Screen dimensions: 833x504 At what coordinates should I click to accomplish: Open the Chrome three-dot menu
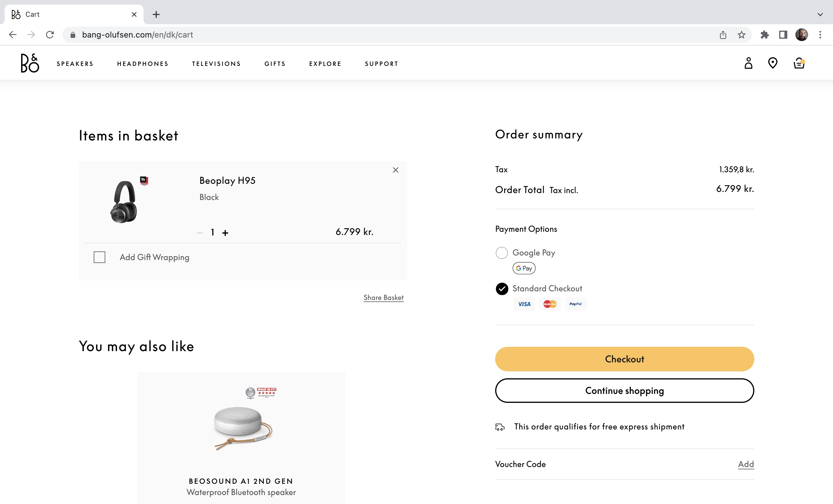[820, 35]
